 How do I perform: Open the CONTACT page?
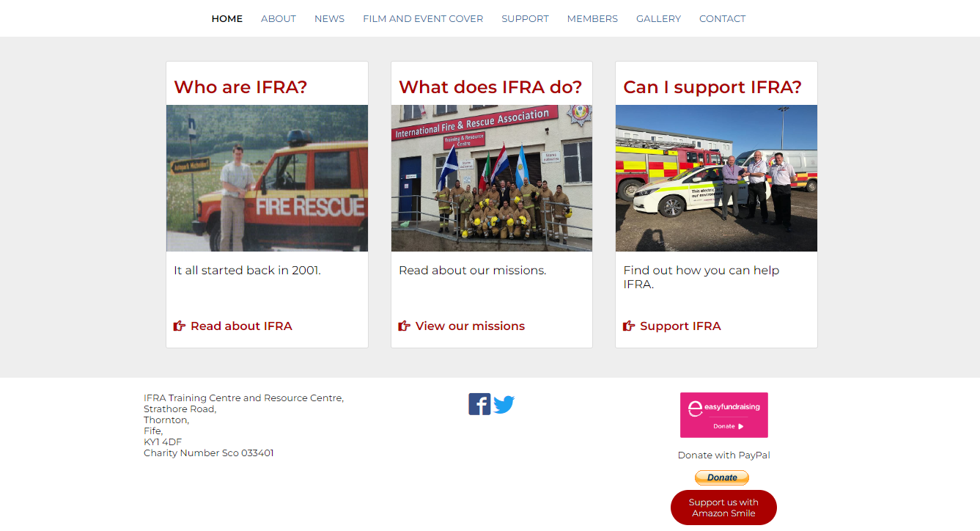pos(722,18)
